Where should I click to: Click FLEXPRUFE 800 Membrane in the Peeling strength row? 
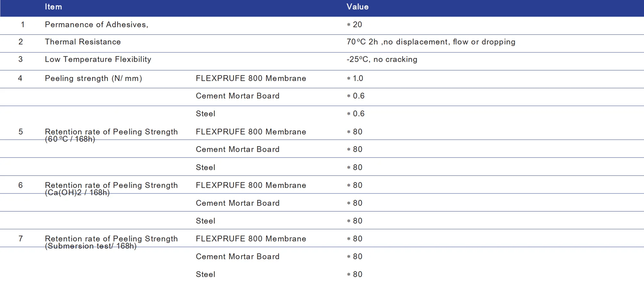[251, 79]
